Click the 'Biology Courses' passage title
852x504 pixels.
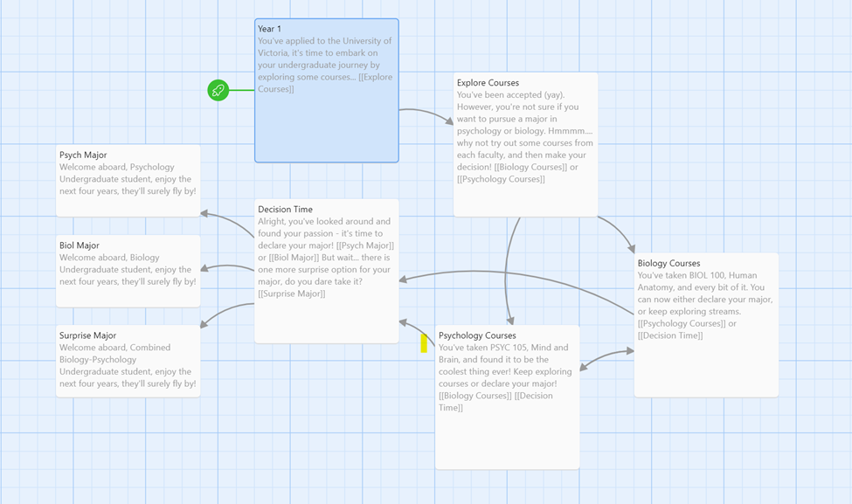(668, 264)
